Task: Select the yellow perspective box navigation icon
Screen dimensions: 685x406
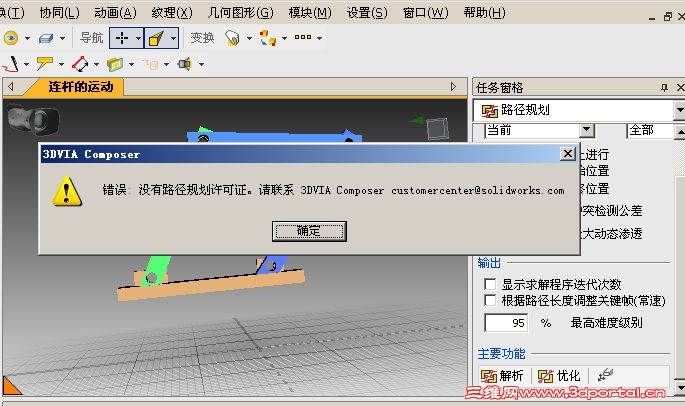Action: pyautogui.click(x=156, y=38)
